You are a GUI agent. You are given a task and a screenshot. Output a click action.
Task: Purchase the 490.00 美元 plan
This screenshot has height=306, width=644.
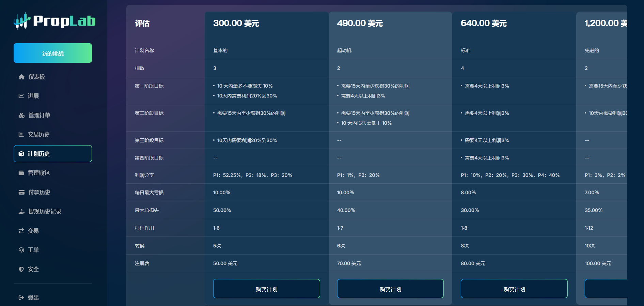390,289
